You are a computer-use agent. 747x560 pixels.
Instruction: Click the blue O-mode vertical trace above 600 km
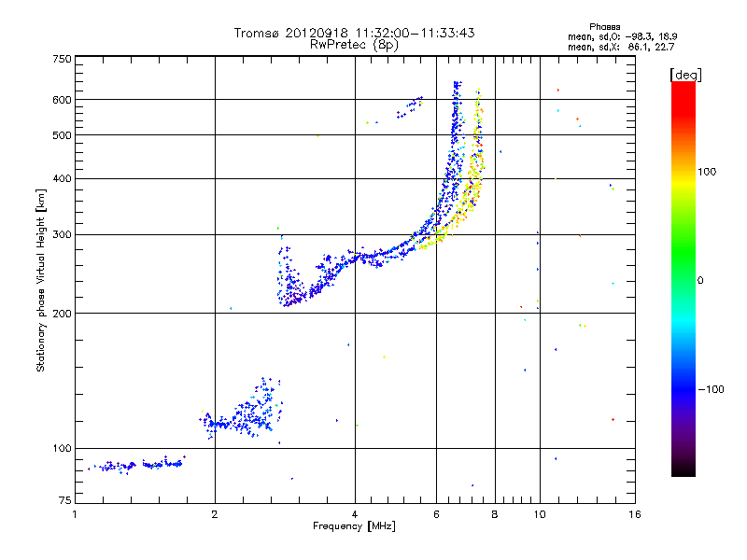coord(457,91)
